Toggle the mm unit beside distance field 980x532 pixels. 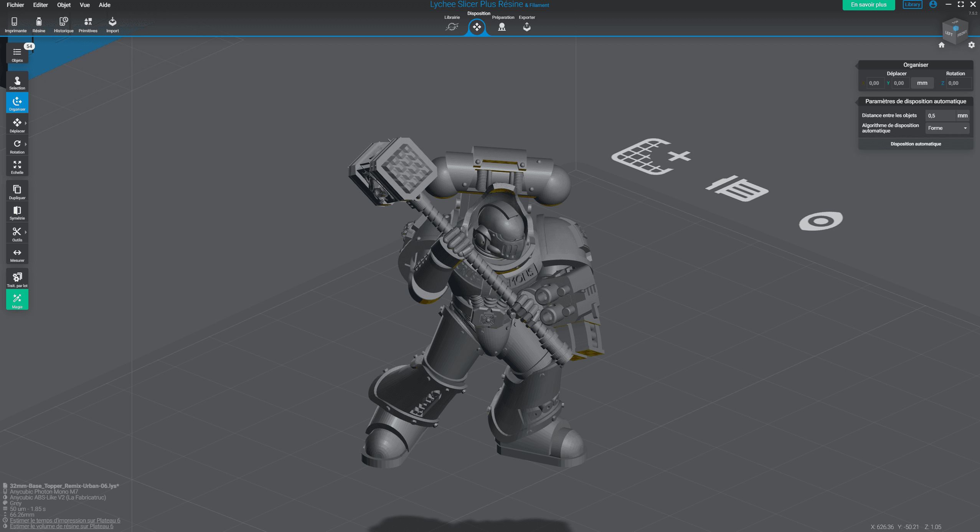(x=962, y=116)
